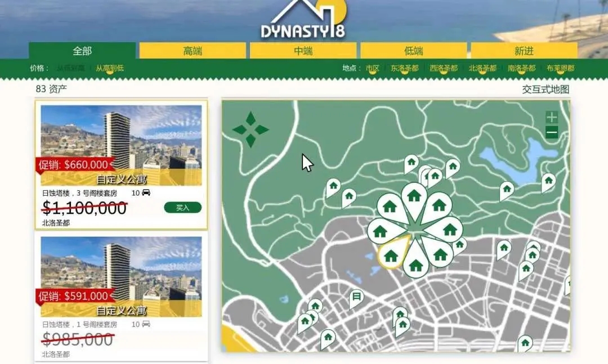Viewport: 608px width, 364px height.
Task: Filter location by 市区
Action: point(372,68)
